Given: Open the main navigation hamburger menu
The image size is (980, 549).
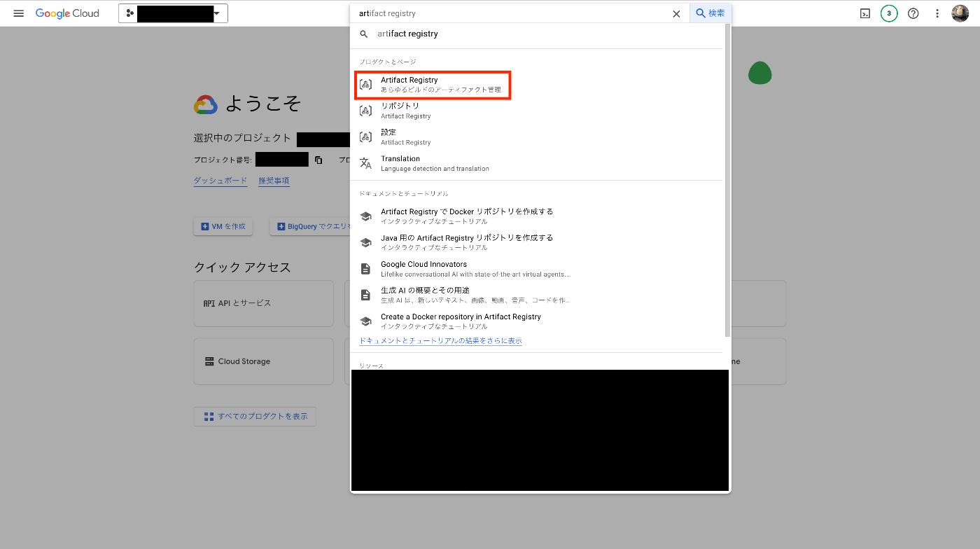Looking at the screenshot, I should point(19,13).
